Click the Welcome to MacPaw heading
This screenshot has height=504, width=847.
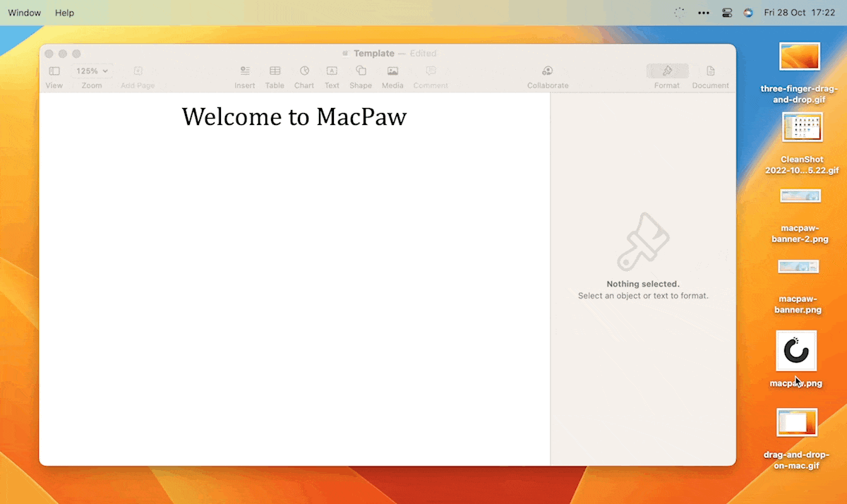[294, 116]
